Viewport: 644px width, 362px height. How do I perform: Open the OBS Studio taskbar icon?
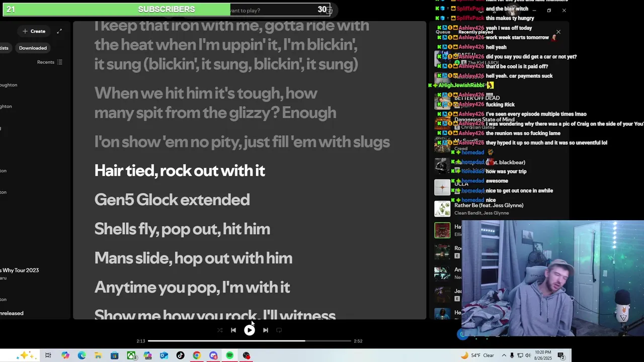[x=246, y=355]
